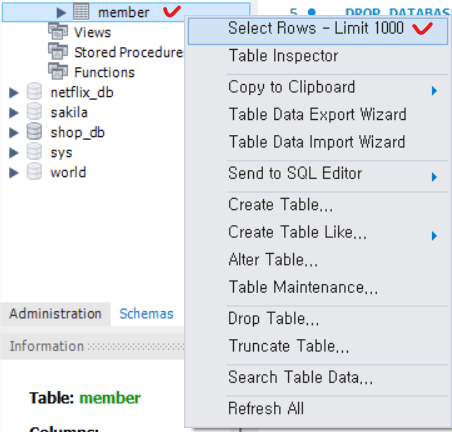
Task: Select the shop_db schema name
Action: pyautogui.click(x=78, y=133)
